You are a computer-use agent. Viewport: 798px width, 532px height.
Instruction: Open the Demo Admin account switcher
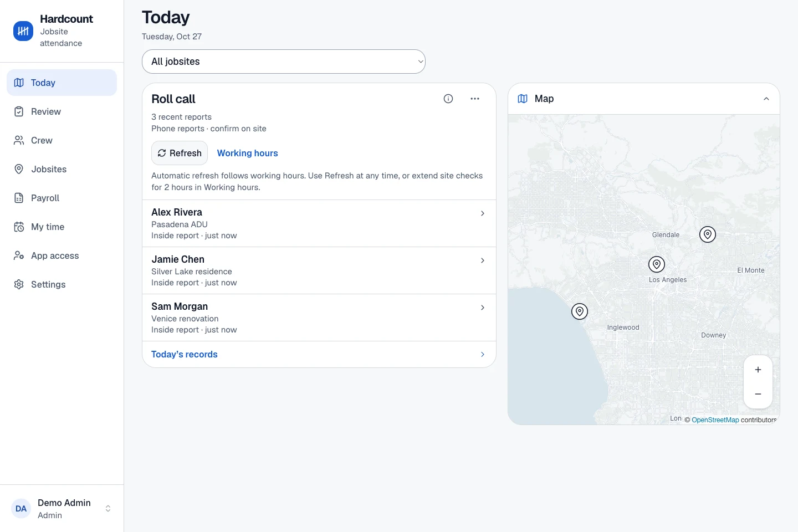62,509
